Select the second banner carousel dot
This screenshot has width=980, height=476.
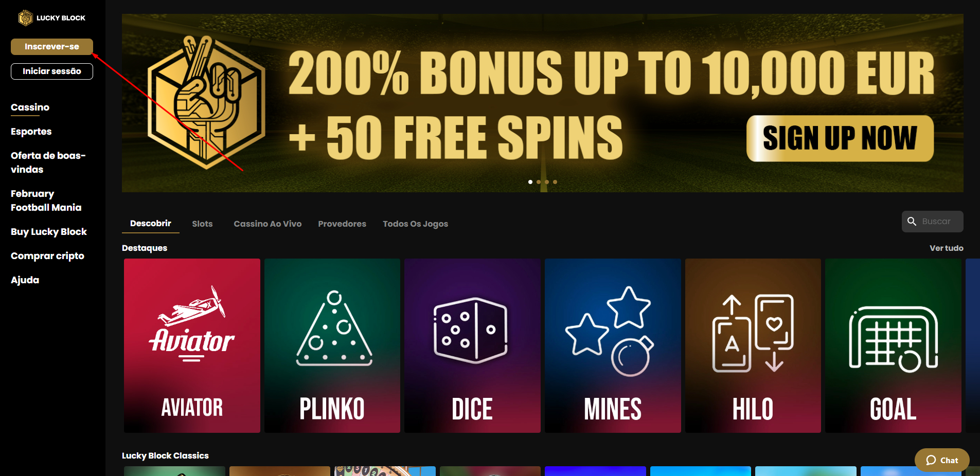pos(539,182)
